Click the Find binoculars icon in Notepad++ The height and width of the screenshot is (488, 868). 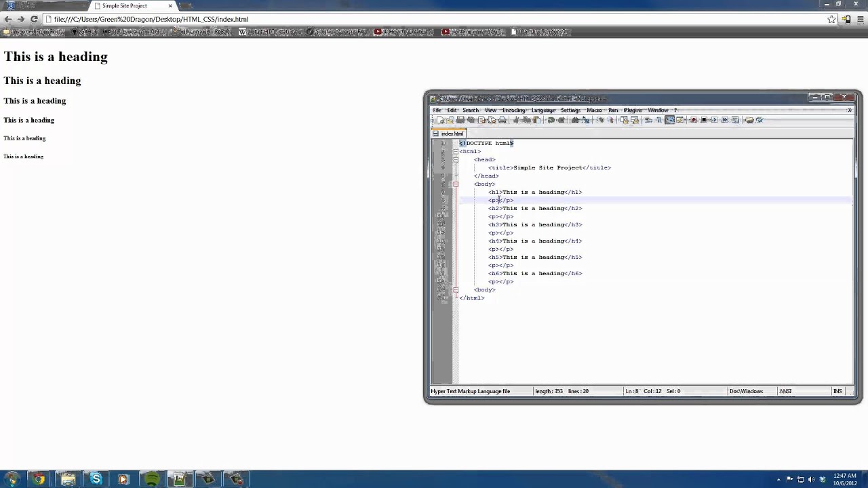tap(575, 120)
